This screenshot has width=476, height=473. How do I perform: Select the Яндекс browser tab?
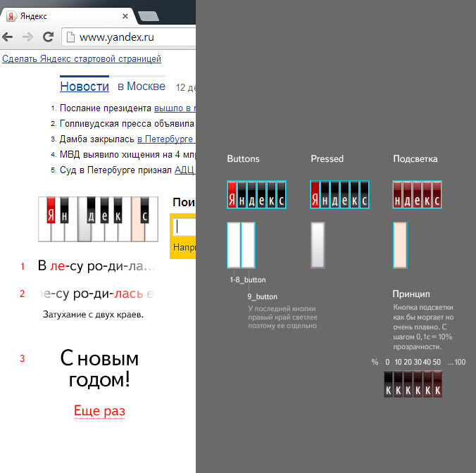point(68,16)
